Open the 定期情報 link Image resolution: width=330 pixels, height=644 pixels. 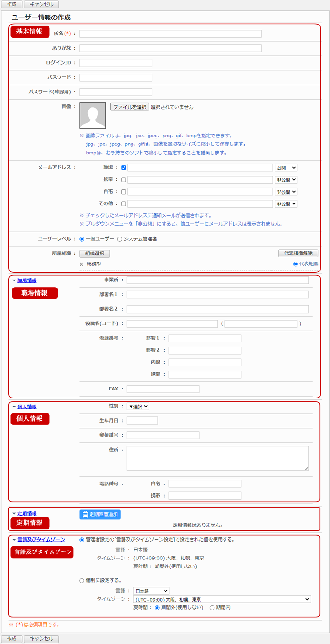[27, 514]
